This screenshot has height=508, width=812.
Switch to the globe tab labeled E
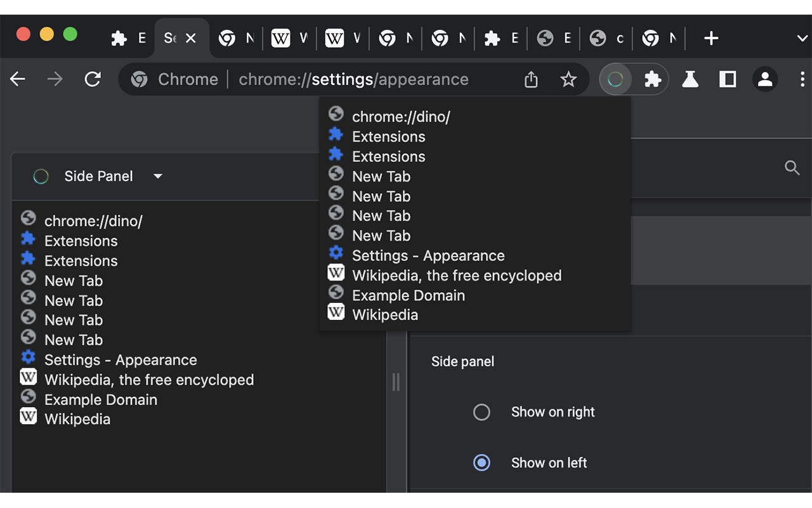point(553,39)
